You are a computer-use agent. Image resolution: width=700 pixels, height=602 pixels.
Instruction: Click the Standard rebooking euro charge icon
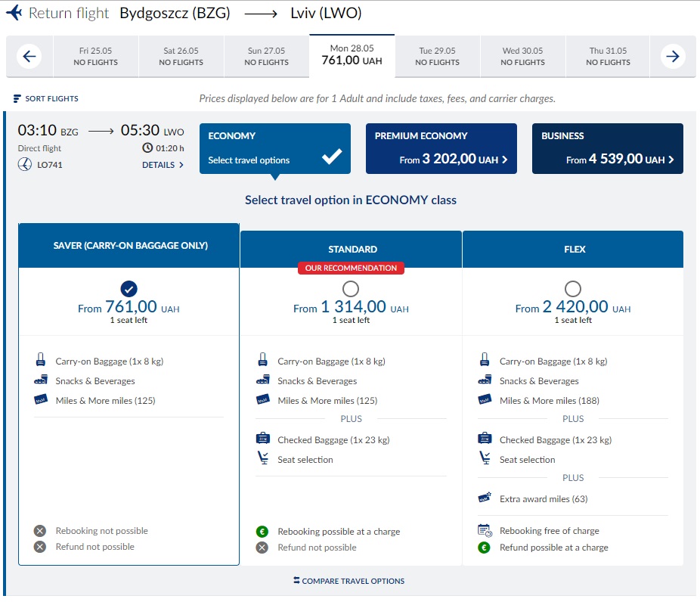(262, 532)
